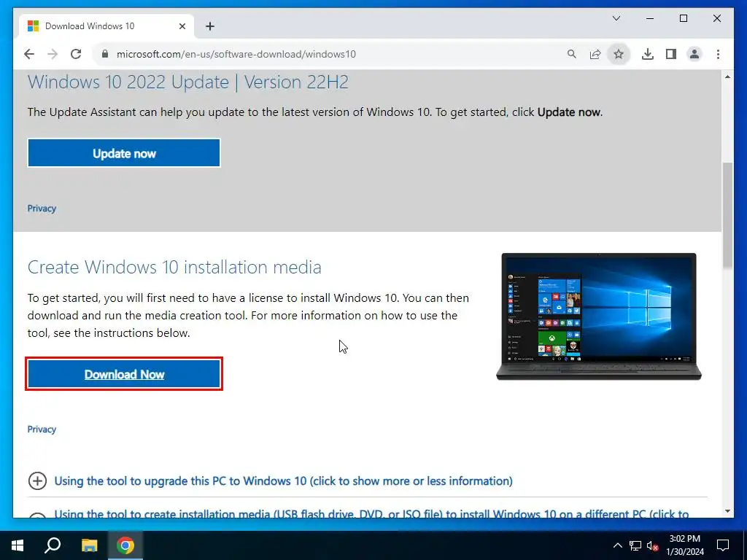Open the notification center icon

tap(723, 545)
